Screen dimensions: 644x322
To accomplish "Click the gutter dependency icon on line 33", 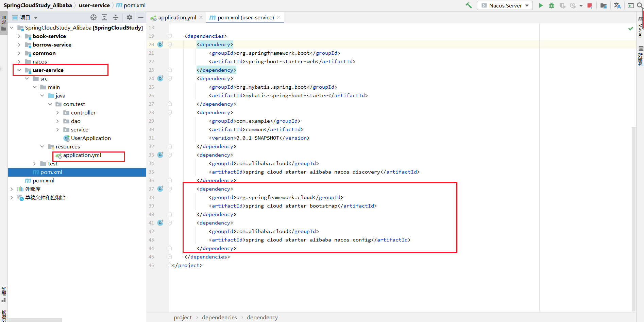I will click(160, 155).
